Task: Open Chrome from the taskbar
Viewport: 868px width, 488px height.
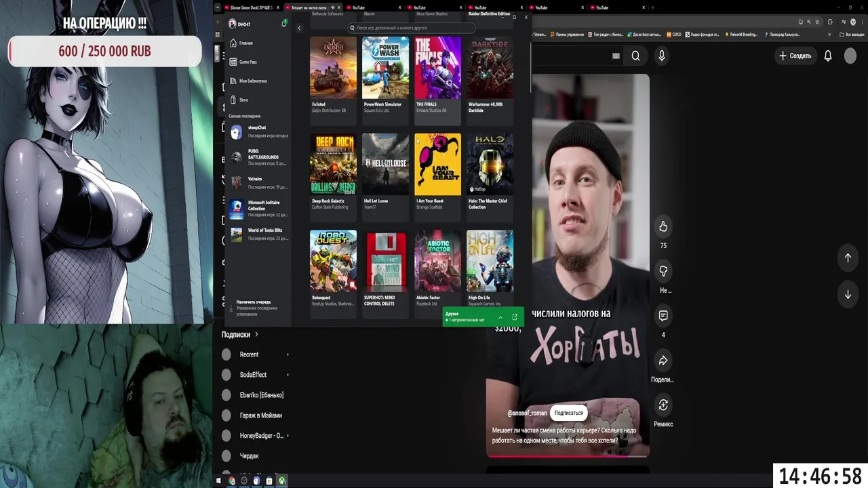Action: click(x=231, y=481)
